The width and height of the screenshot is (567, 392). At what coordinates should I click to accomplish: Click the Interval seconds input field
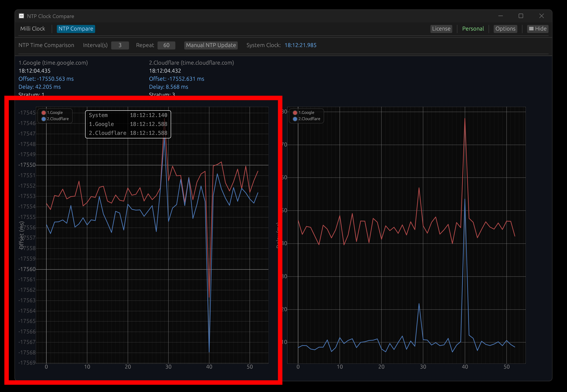click(x=120, y=45)
